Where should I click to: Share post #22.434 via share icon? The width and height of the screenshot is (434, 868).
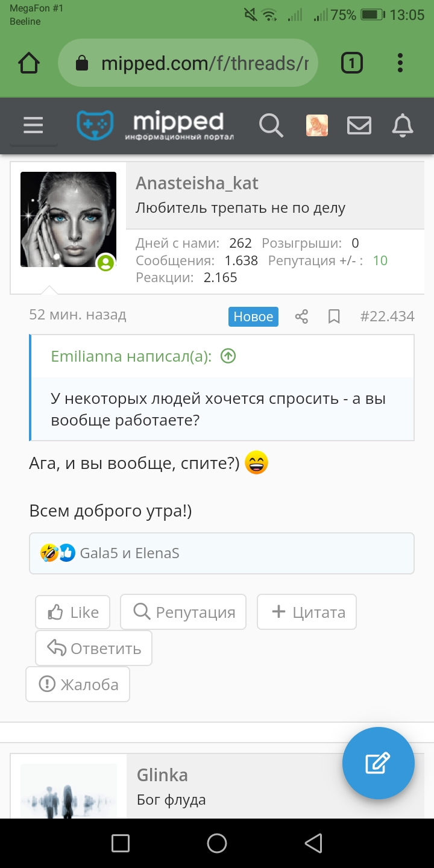[301, 316]
